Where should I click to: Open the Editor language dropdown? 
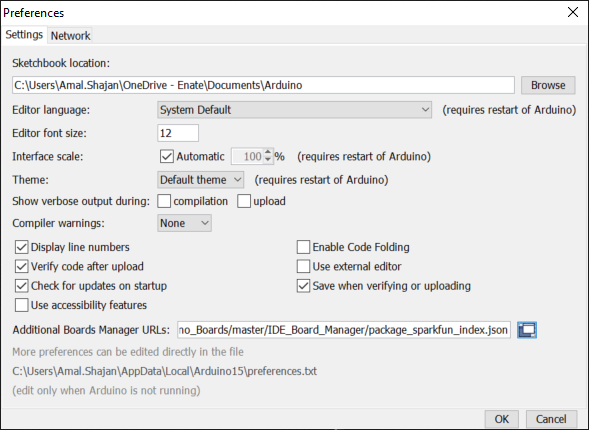pos(294,110)
